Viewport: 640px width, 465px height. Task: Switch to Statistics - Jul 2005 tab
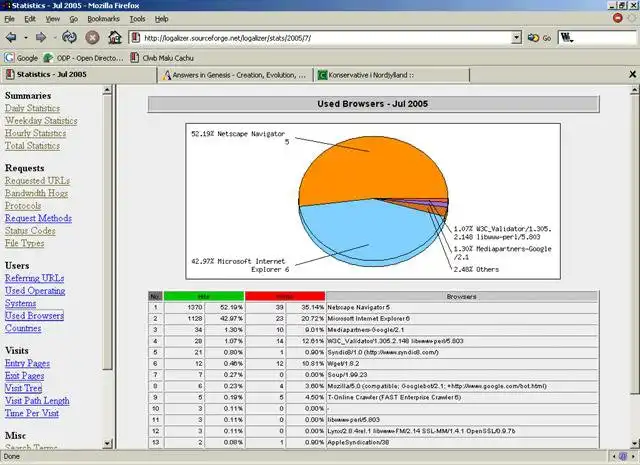point(79,75)
